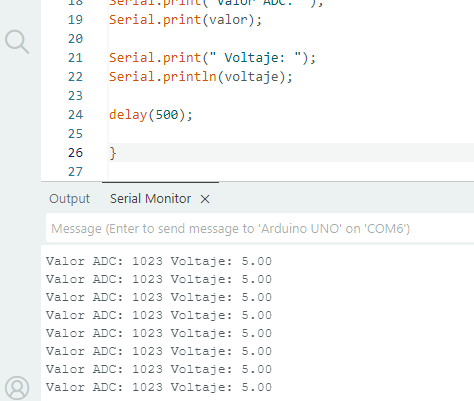Screen dimensions: 474x401
Task: Select first Valor ADC output line
Action: tap(159, 261)
